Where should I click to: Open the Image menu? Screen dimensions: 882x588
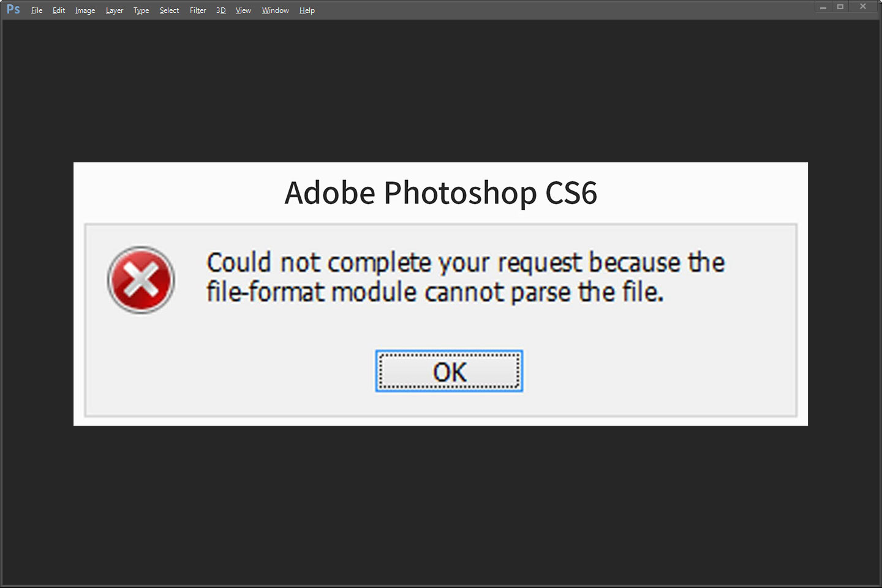click(85, 10)
